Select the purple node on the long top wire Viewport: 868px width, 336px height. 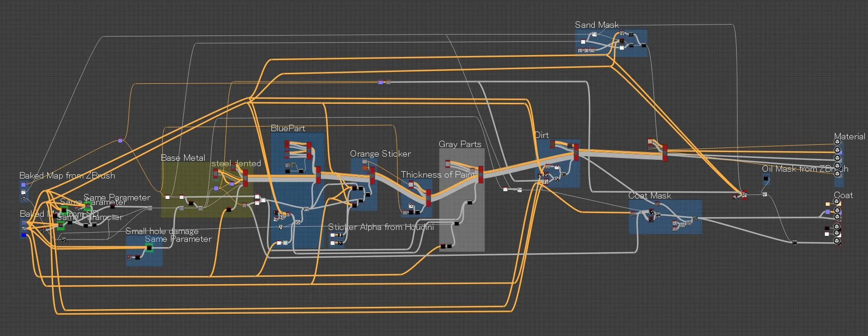coord(381,82)
